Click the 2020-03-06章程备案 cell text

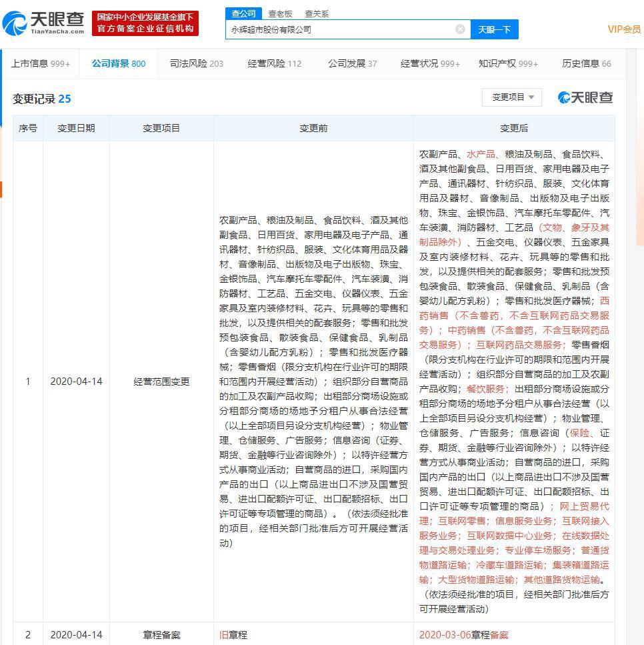click(x=463, y=635)
